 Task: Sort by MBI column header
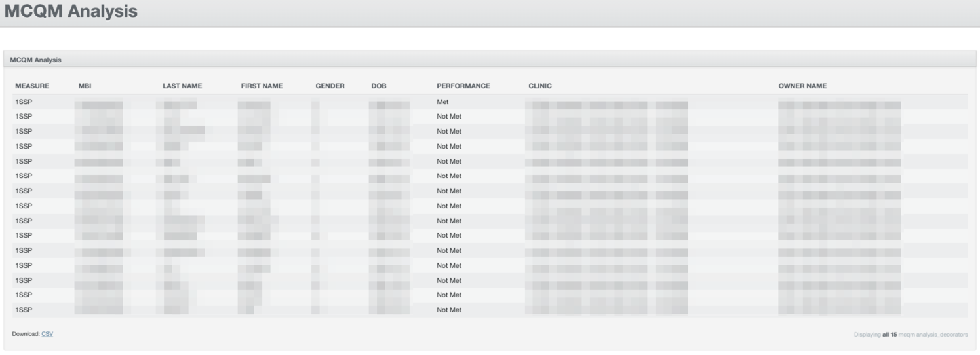click(85, 86)
